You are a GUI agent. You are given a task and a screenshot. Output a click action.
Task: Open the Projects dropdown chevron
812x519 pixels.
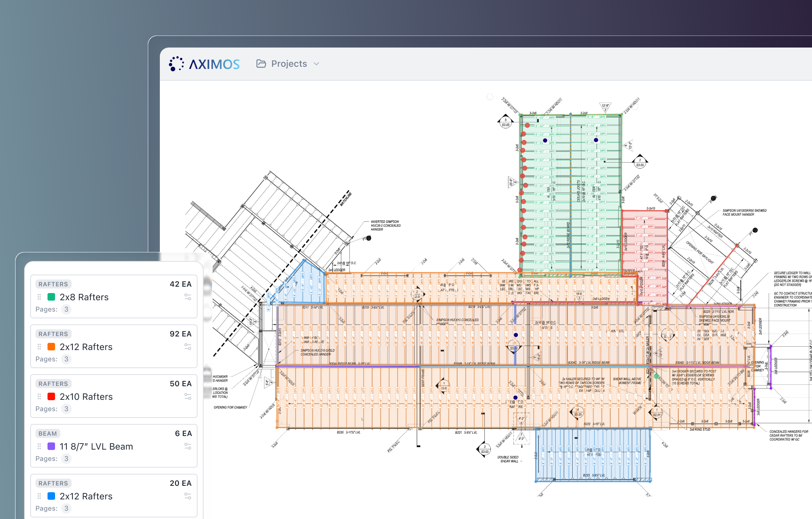(316, 64)
